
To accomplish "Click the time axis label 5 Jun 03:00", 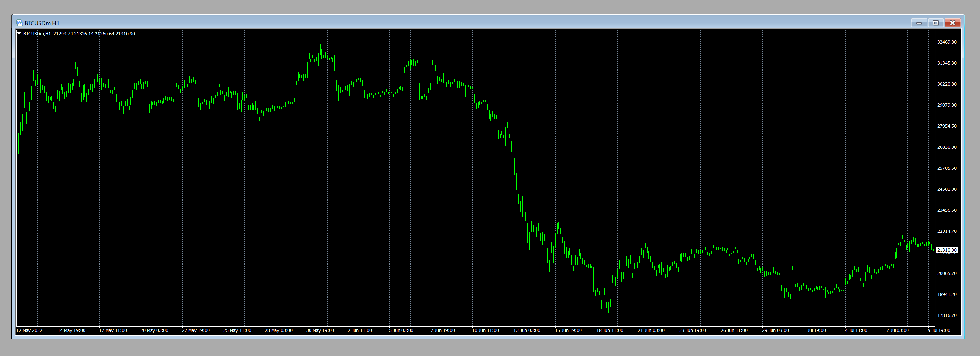I will click(401, 330).
